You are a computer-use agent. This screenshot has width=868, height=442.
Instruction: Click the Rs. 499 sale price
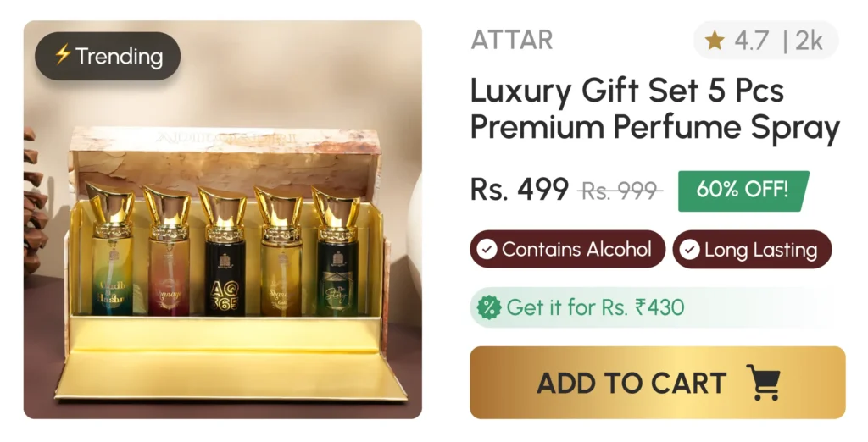[520, 189]
